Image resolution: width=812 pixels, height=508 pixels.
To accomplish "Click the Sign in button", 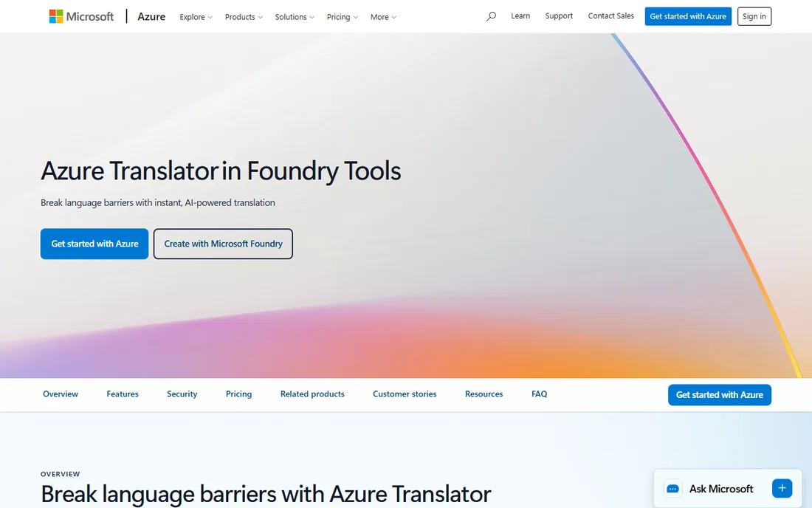I will pos(754,16).
